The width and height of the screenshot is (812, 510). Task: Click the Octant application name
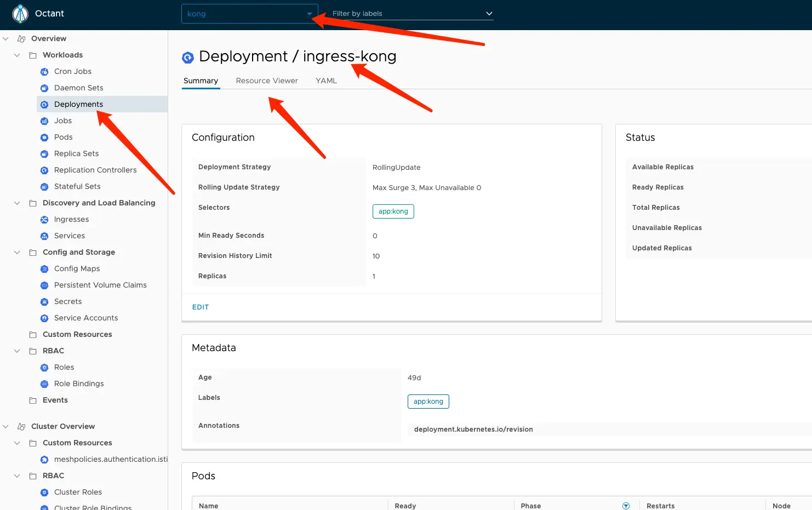49,14
